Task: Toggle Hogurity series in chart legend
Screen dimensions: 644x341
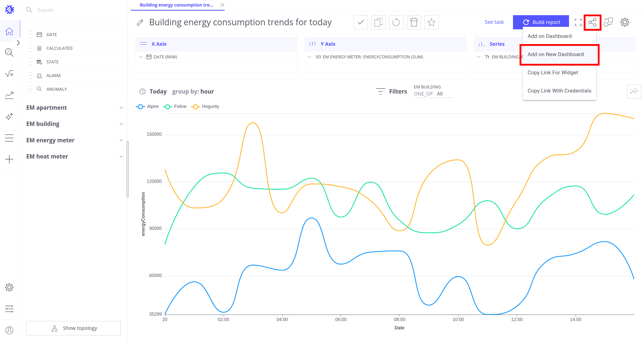Action: tap(205, 106)
